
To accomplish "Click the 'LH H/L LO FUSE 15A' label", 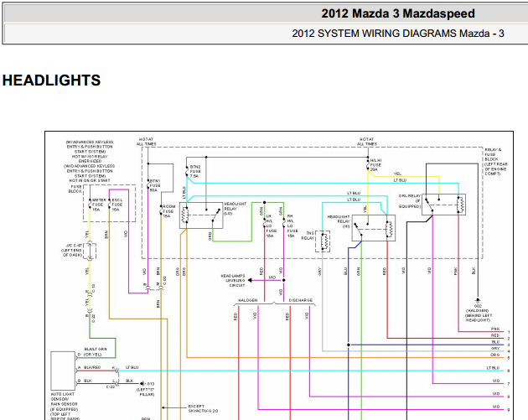I will (x=271, y=226).
